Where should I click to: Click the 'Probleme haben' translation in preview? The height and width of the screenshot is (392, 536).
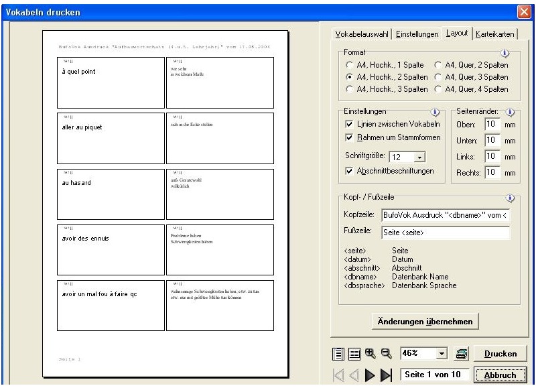pyautogui.click(x=186, y=235)
